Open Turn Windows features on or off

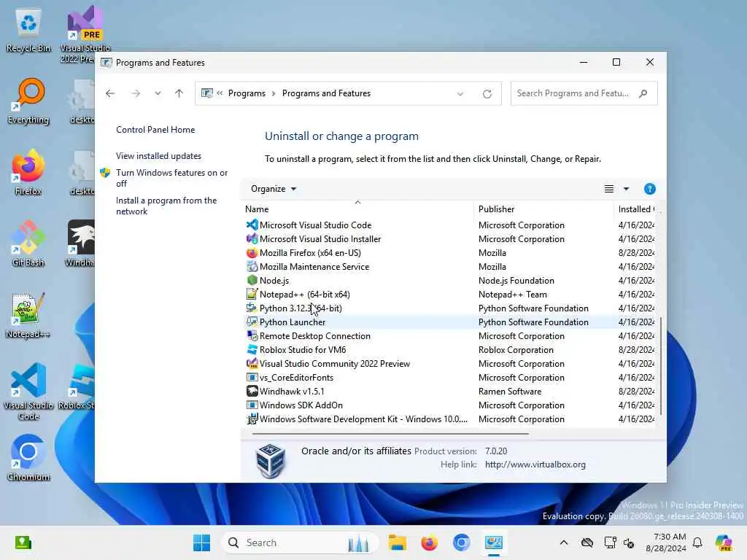click(x=171, y=178)
